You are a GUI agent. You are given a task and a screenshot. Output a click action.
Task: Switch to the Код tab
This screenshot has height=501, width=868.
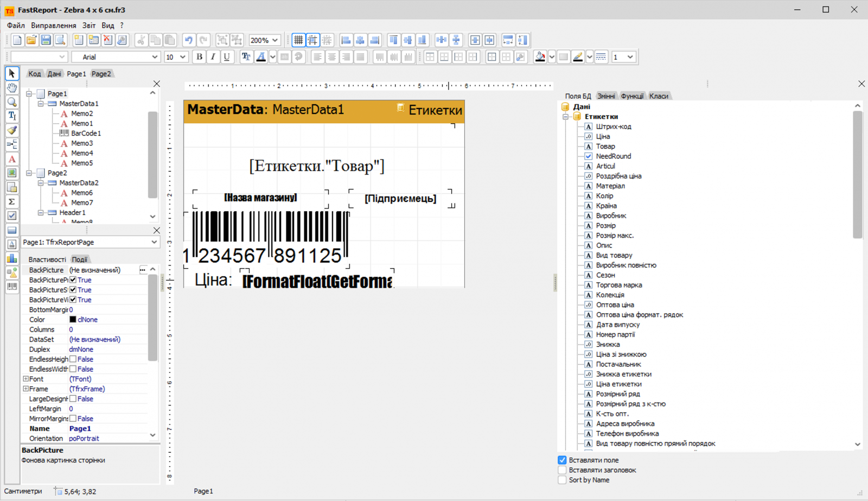pos(34,73)
